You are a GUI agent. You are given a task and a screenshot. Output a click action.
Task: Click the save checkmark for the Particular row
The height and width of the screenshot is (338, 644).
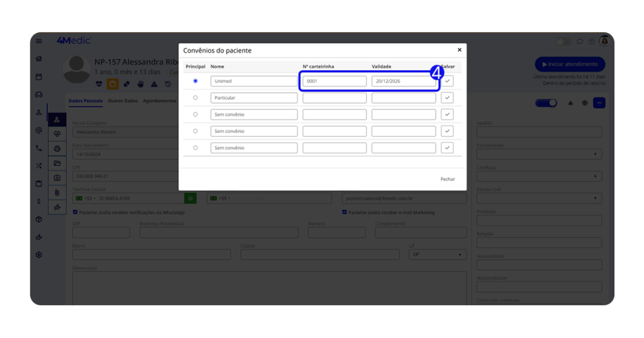click(447, 98)
